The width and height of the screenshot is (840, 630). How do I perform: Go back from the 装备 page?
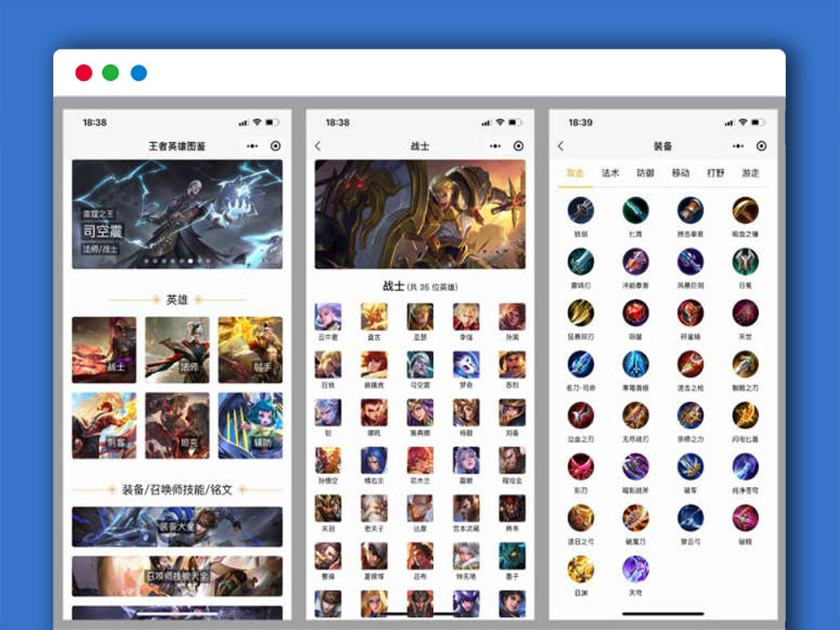(x=561, y=147)
